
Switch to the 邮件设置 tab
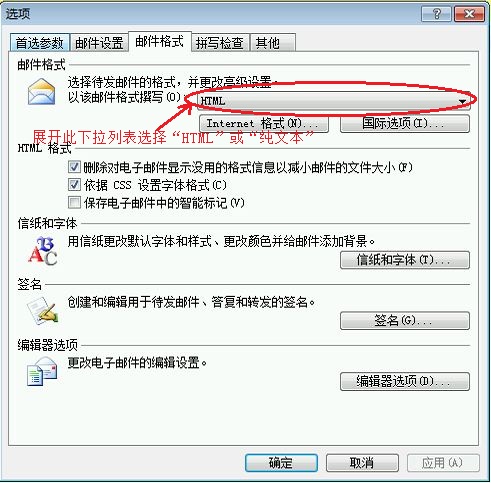point(99,43)
